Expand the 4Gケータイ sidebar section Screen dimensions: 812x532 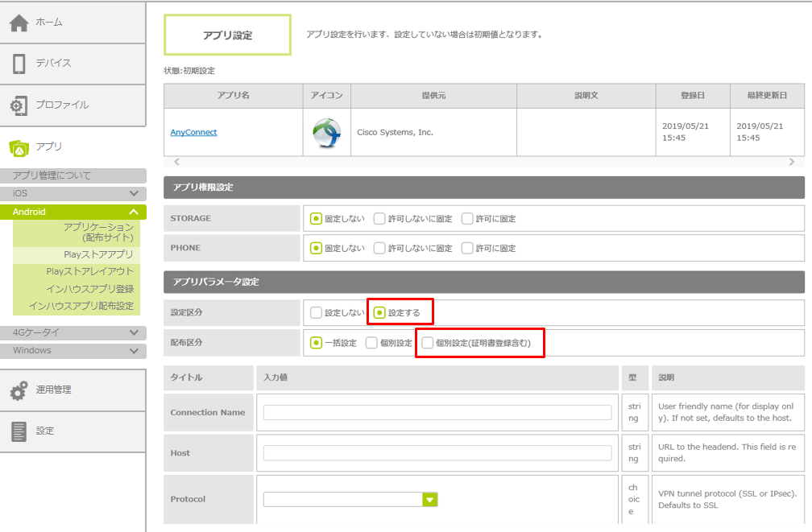pyautogui.click(x=134, y=332)
